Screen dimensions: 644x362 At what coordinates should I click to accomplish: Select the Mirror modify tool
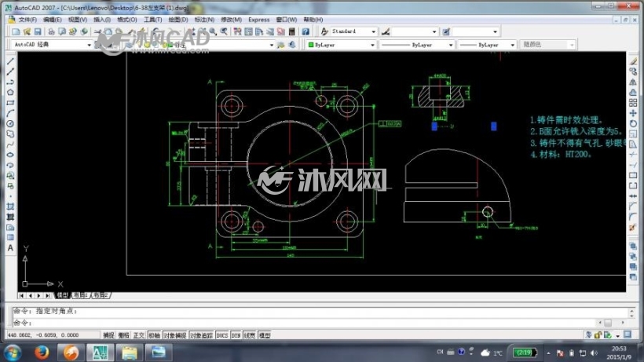[x=633, y=82]
